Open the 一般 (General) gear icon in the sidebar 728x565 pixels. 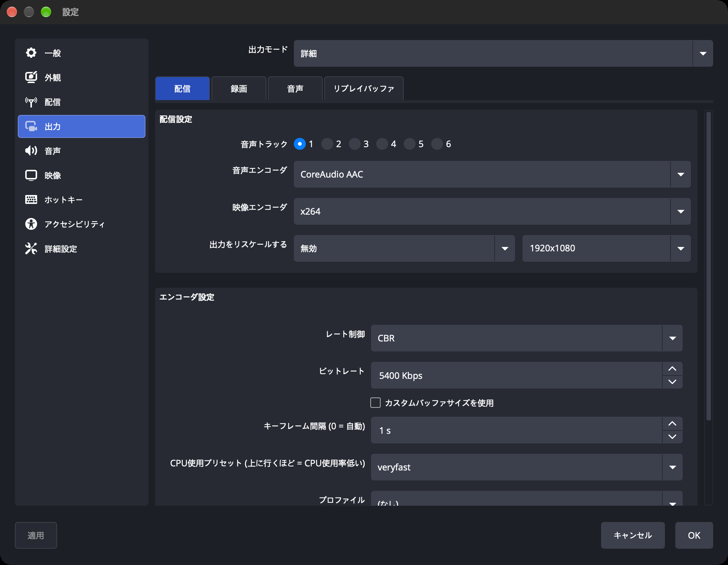[31, 53]
